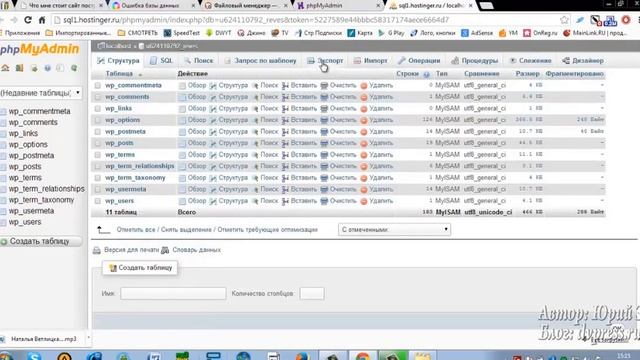Image resolution: width=640 pixels, height=360 pixels.
Task: Click Отметить требующие оптимизации link
Action: point(267,230)
